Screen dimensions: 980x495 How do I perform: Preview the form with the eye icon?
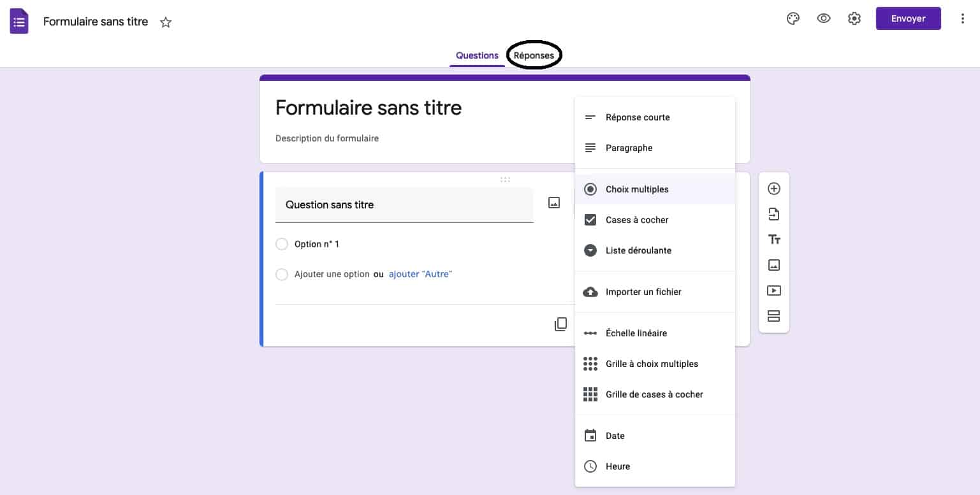click(823, 18)
